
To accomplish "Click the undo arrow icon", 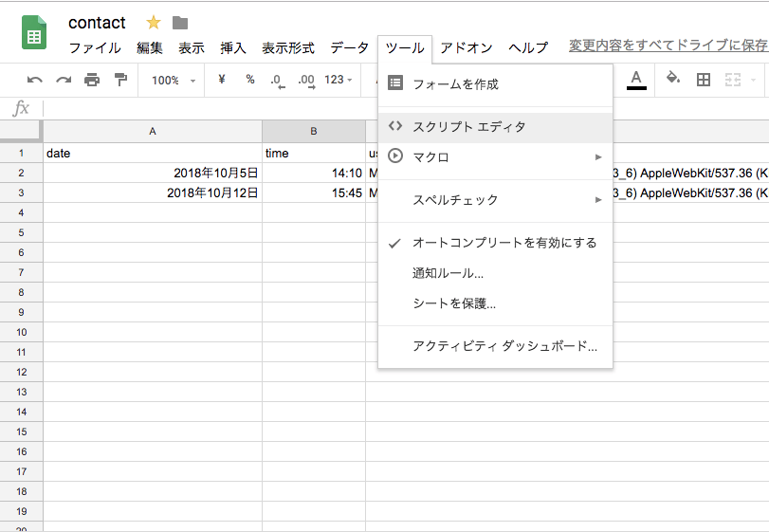I will [x=35, y=80].
